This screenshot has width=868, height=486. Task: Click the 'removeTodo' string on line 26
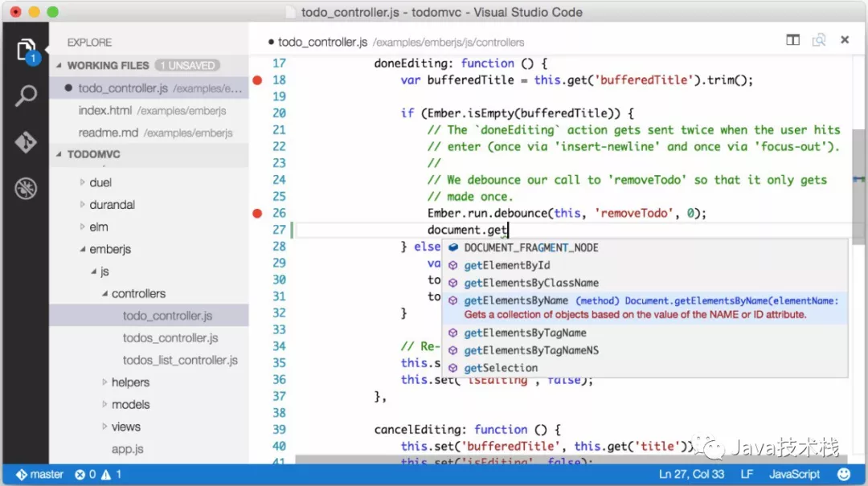(x=634, y=213)
